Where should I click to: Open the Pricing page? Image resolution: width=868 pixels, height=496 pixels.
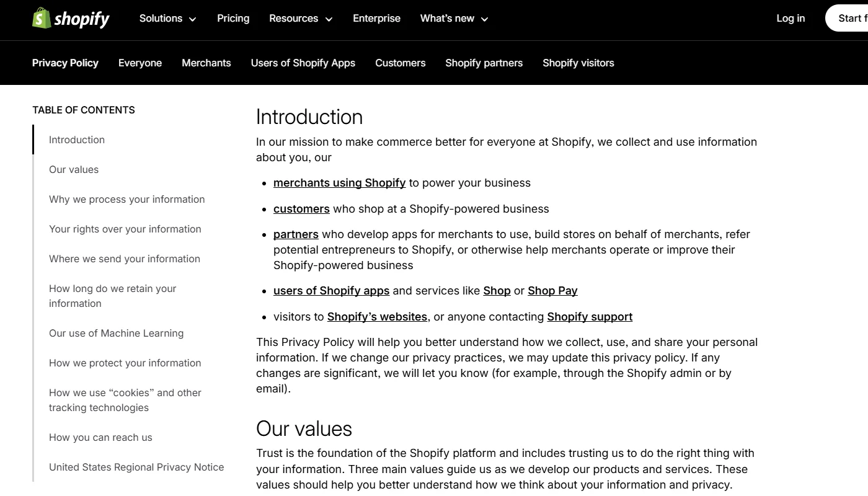point(232,19)
